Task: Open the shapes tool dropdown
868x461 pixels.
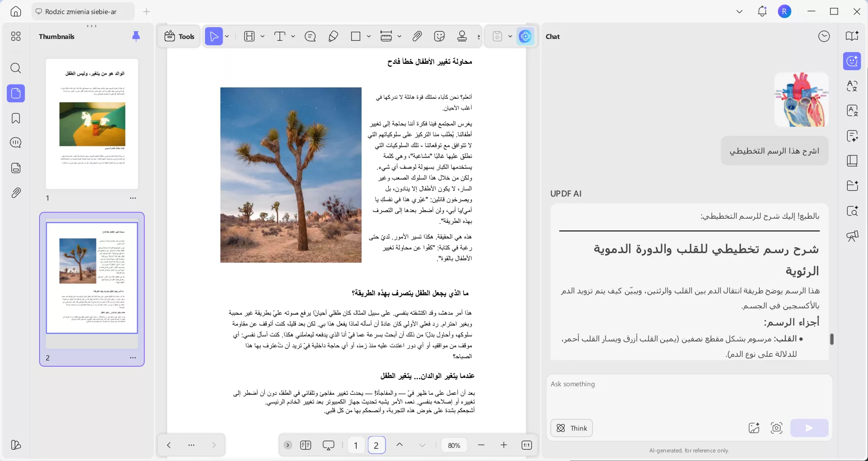Action: click(x=368, y=36)
